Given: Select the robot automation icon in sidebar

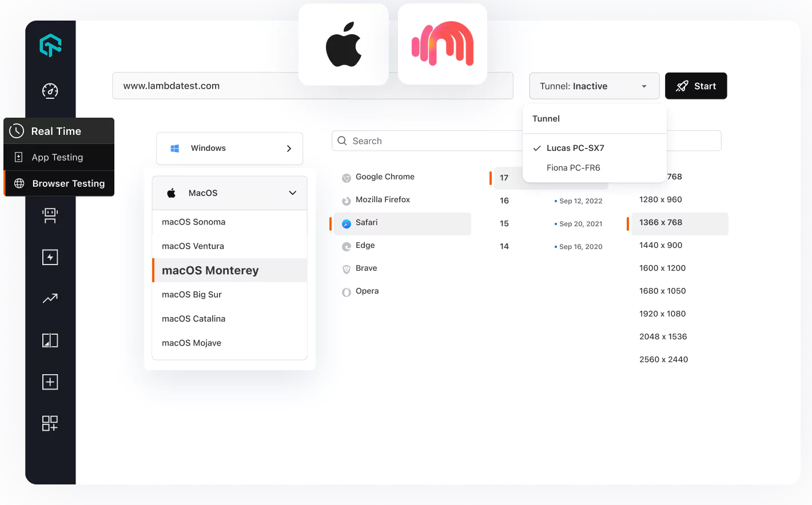Looking at the screenshot, I should 50,215.
